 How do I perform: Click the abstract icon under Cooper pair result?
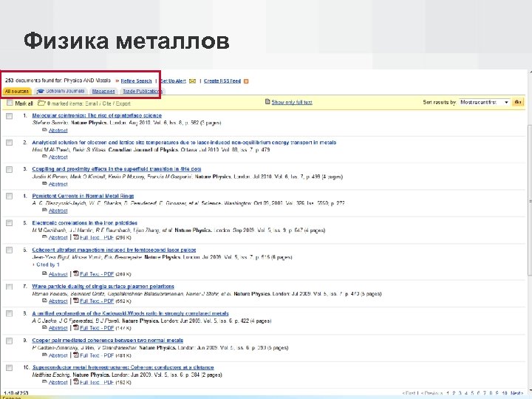coord(44,355)
